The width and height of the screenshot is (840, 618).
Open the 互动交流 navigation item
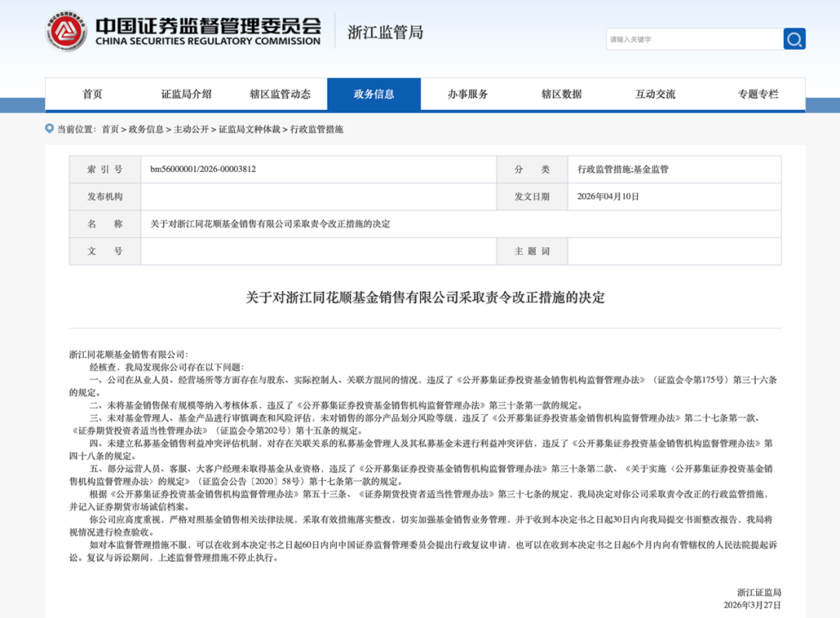654,93
